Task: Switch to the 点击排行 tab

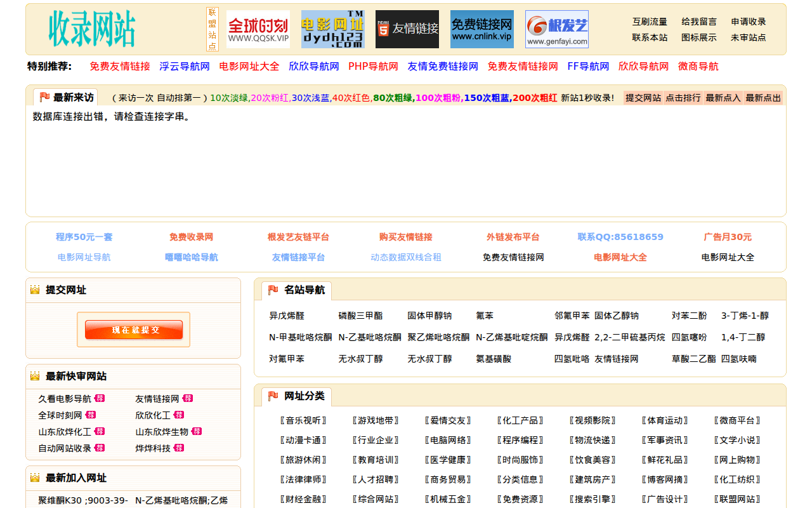Action: tap(683, 98)
